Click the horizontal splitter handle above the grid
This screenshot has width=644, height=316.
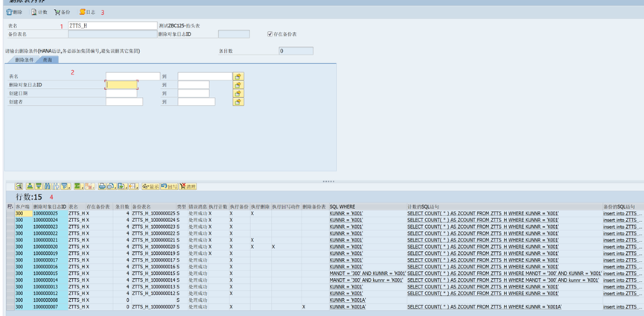[x=328, y=181]
